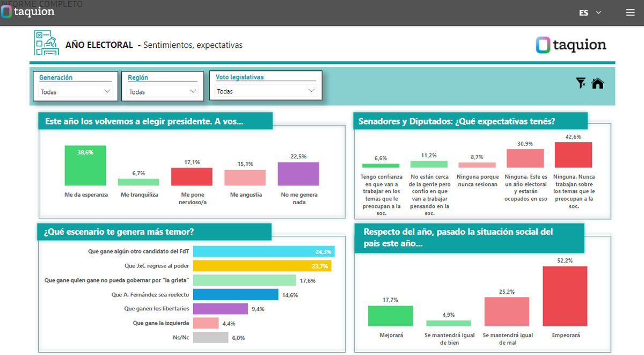The height and width of the screenshot is (355, 644).
Task: Select the yellow 'Que JxC regrese al poder' bar
Action: tap(262, 266)
